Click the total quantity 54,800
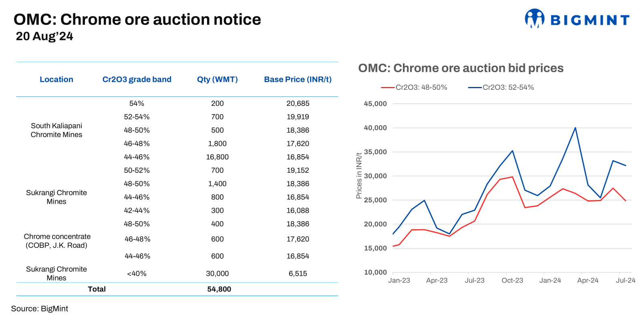The height and width of the screenshot is (321, 644). (219, 289)
